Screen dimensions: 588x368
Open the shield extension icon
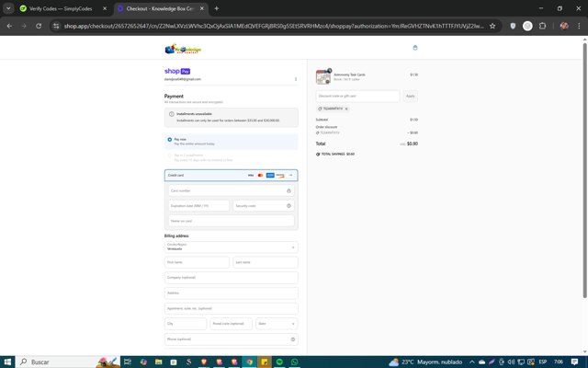pos(513,26)
